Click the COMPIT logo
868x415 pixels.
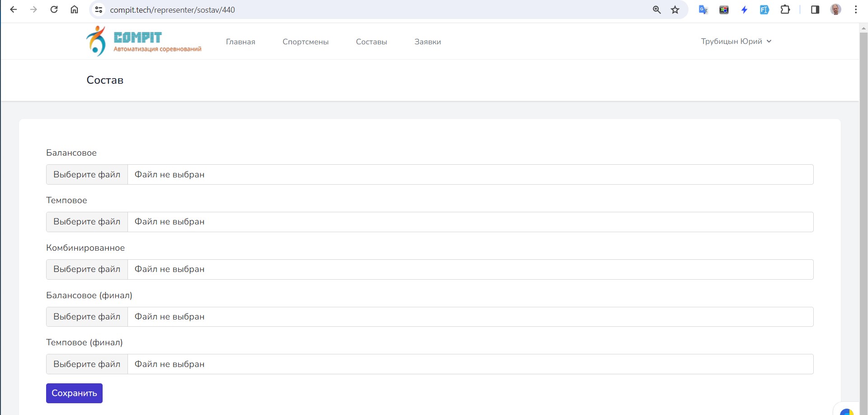pyautogui.click(x=143, y=41)
